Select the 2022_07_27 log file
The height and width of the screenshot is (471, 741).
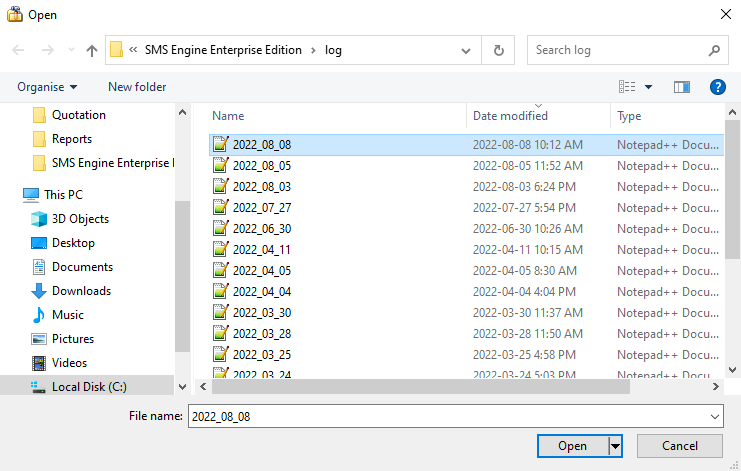(x=261, y=208)
